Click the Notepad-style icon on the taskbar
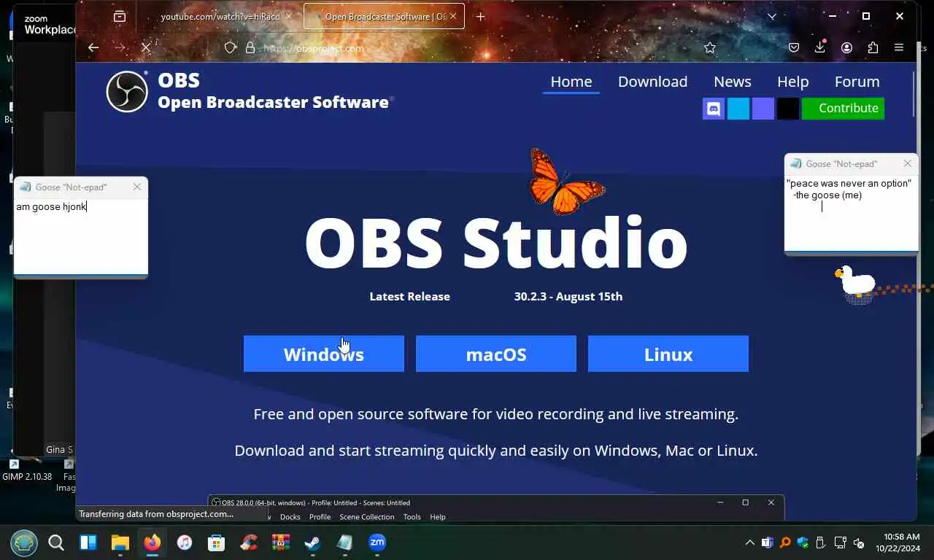Screen dimensions: 934x560 (x=344, y=542)
